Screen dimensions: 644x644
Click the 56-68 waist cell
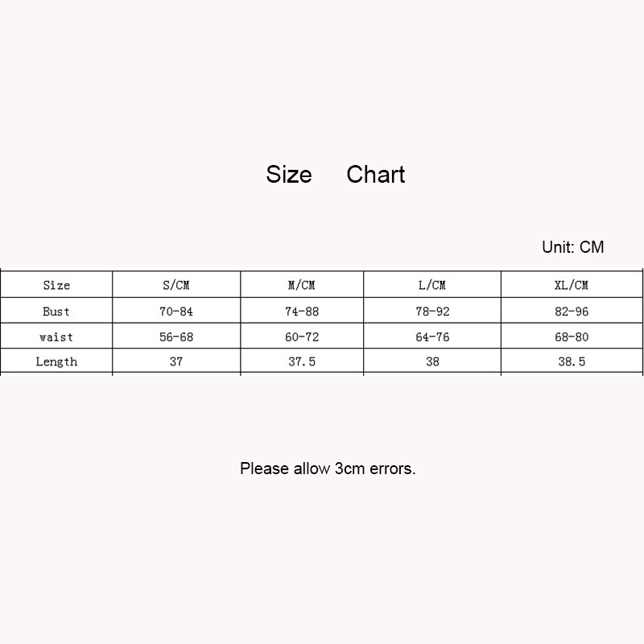click(176, 337)
